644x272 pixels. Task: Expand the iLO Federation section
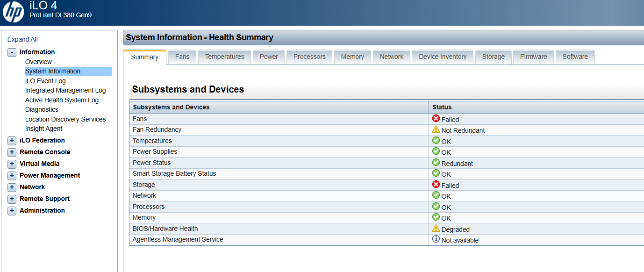pyautogui.click(x=12, y=140)
